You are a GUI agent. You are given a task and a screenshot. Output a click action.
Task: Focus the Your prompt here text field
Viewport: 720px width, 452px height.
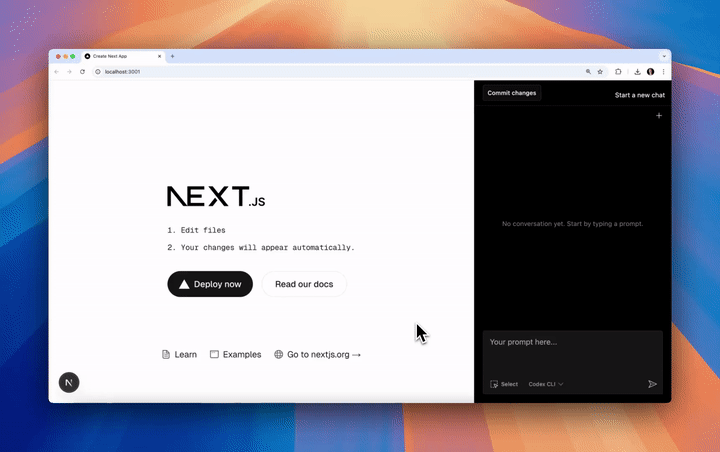pyautogui.click(x=573, y=352)
